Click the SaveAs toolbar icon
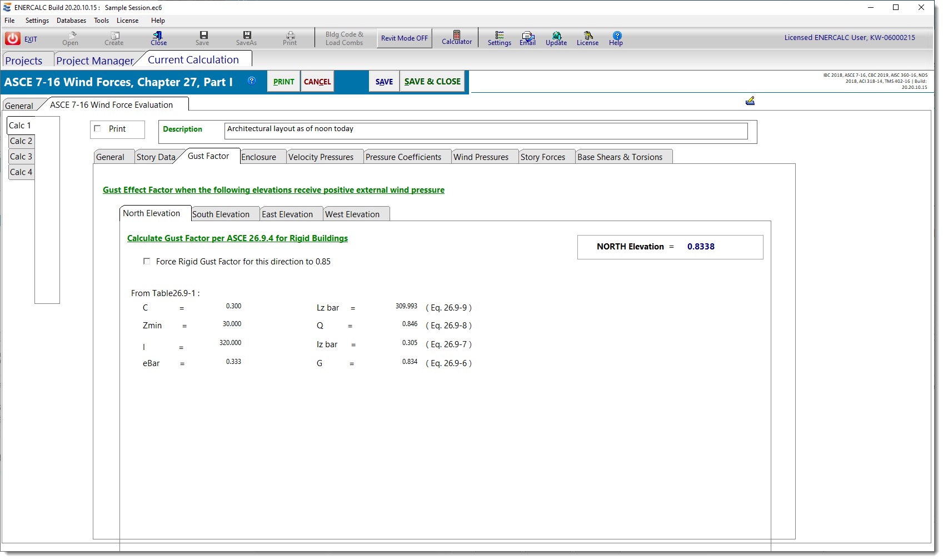 (246, 38)
